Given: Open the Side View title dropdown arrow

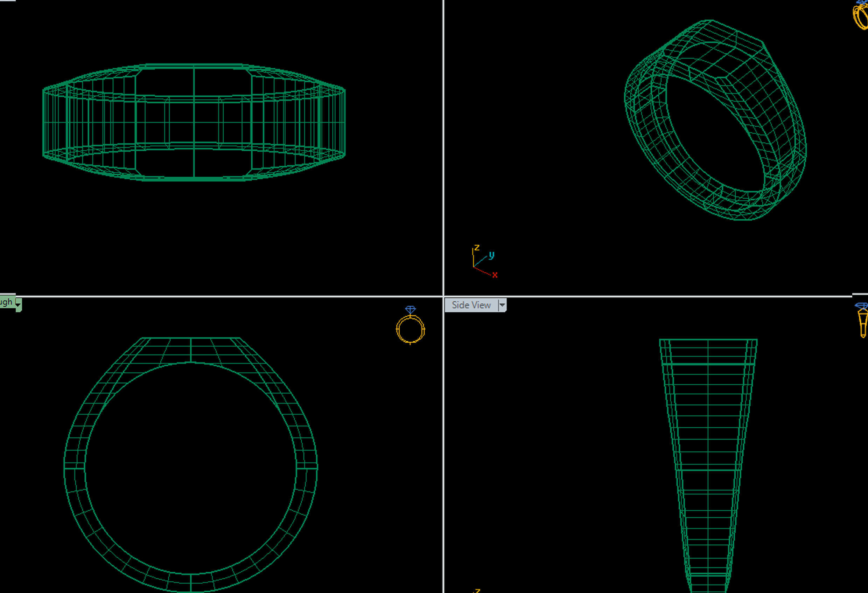Looking at the screenshot, I should (502, 305).
